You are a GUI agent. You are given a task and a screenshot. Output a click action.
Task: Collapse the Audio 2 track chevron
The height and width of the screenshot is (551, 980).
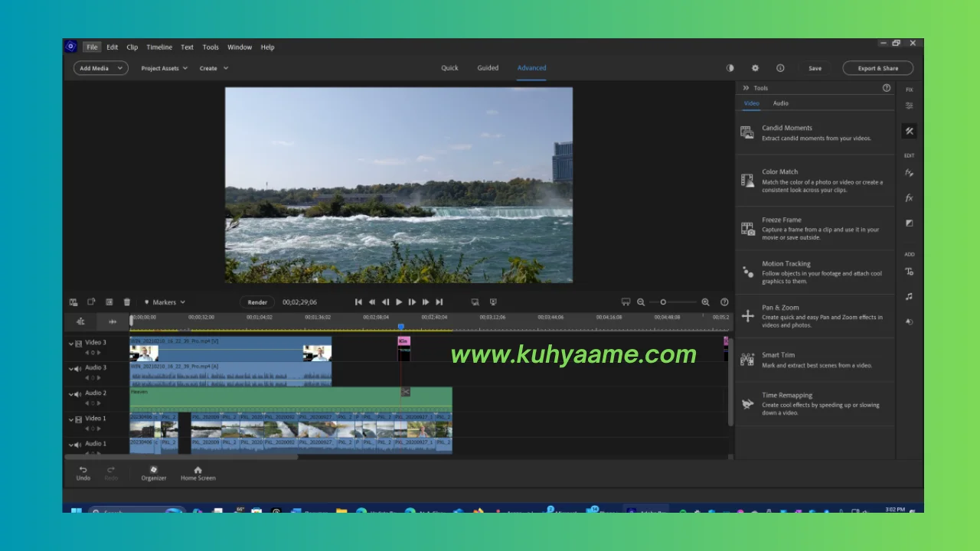[x=71, y=393]
